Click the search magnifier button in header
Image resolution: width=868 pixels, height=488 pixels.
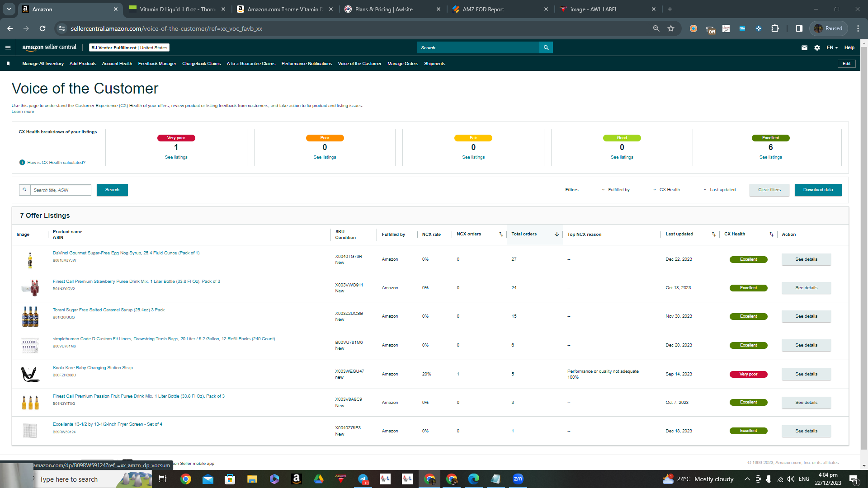(546, 47)
